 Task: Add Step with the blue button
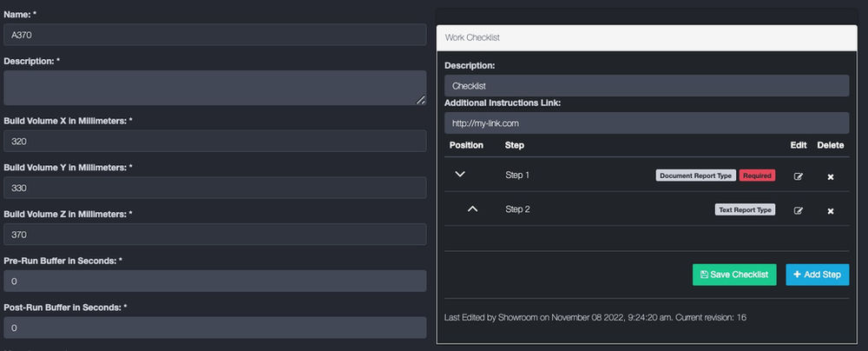[817, 275]
